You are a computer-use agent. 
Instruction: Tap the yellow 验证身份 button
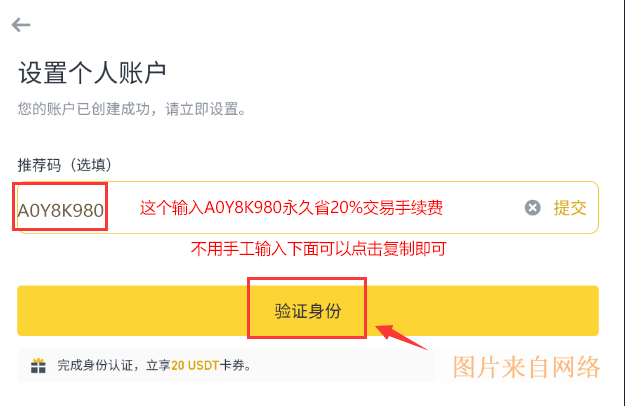[x=308, y=311]
